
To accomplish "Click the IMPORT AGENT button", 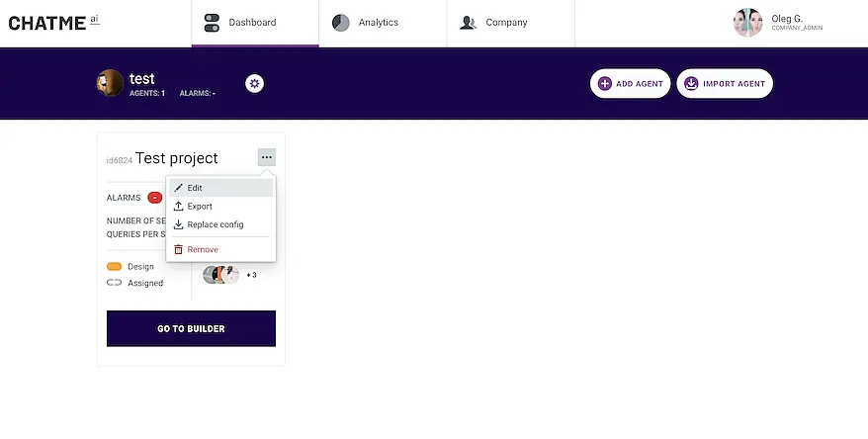I will click(725, 84).
